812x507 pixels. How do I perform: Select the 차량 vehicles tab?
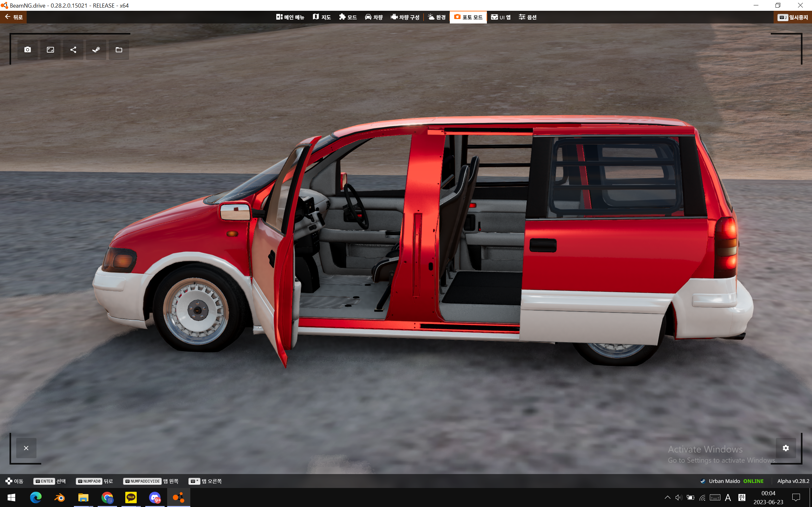tap(373, 17)
